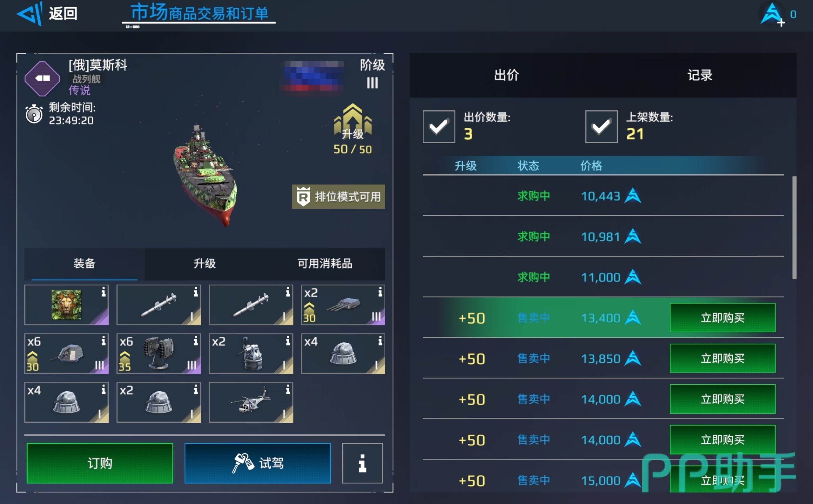The width and height of the screenshot is (813, 504).
Task: Toggle the bid quantity checkbox
Action: click(439, 127)
